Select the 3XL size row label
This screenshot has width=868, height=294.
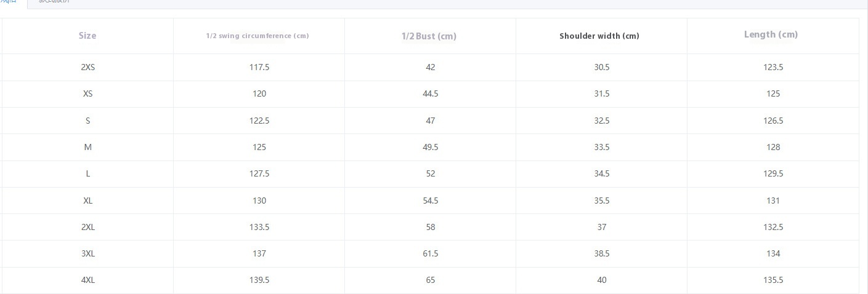pos(87,253)
